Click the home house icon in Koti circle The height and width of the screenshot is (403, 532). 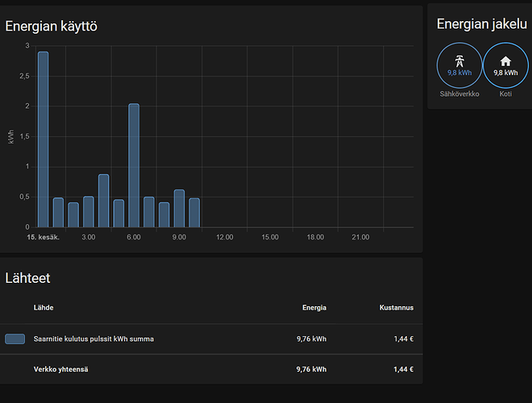(505, 61)
